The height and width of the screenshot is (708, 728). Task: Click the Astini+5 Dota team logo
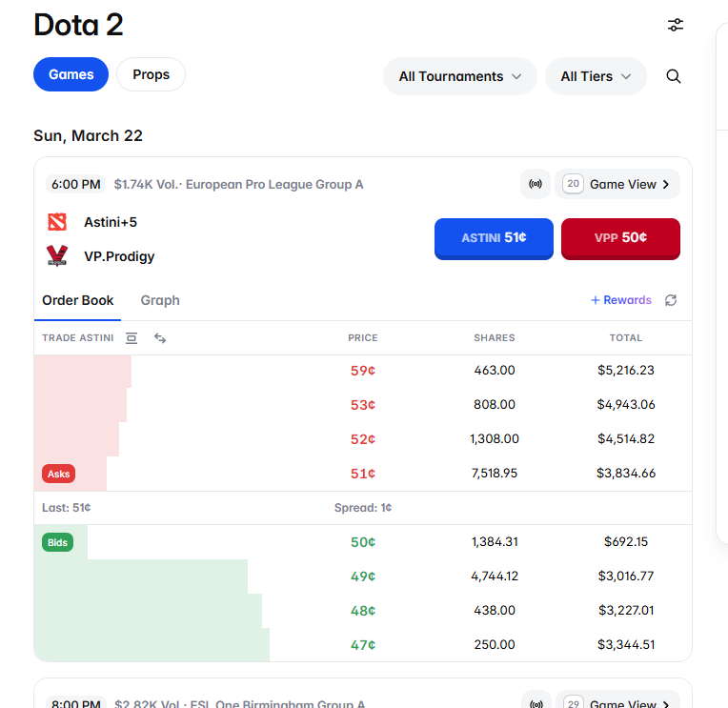[x=57, y=222]
